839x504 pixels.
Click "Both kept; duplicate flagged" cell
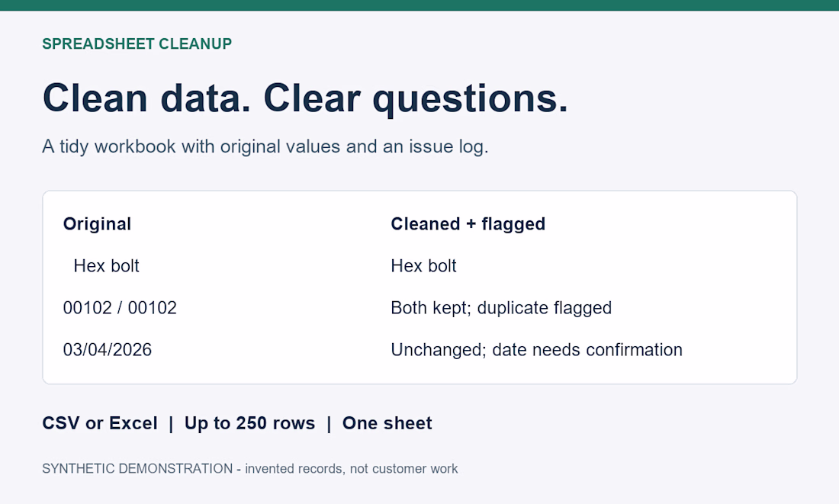tap(501, 307)
